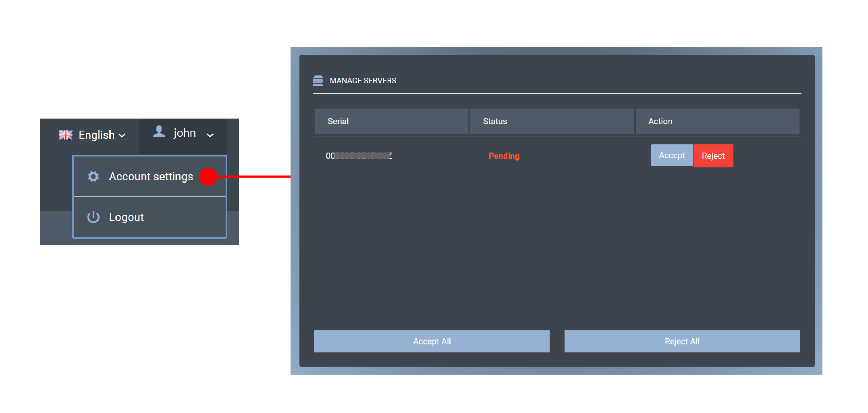Select the Pending status text

pyautogui.click(x=504, y=156)
